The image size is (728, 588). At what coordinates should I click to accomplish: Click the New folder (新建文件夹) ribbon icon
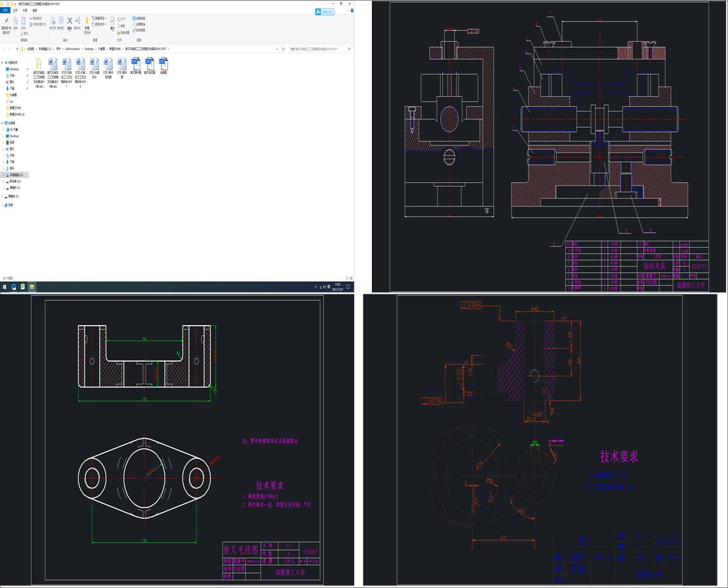87,20
